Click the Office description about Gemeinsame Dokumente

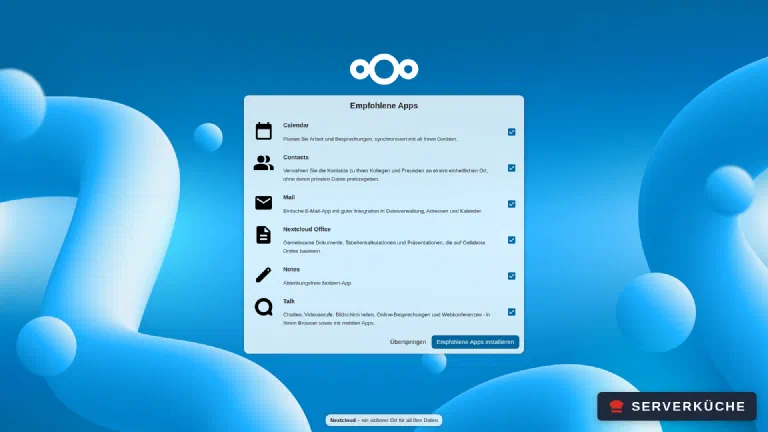(384, 247)
